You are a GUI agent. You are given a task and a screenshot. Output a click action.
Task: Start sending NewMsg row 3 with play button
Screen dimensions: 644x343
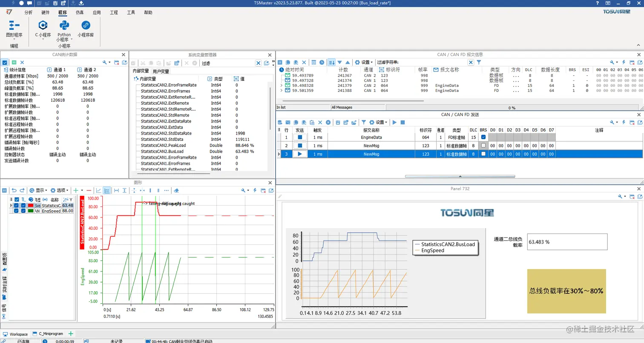point(300,154)
